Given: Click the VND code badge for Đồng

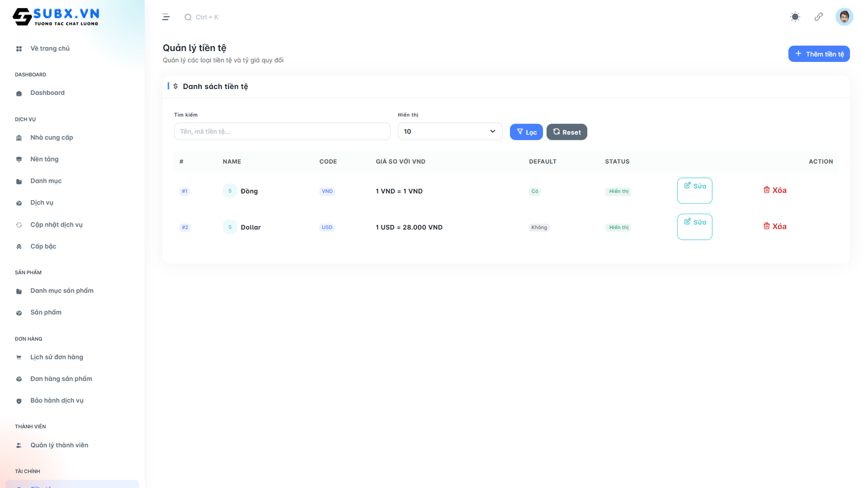Looking at the screenshot, I should pyautogui.click(x=327, y=191).
